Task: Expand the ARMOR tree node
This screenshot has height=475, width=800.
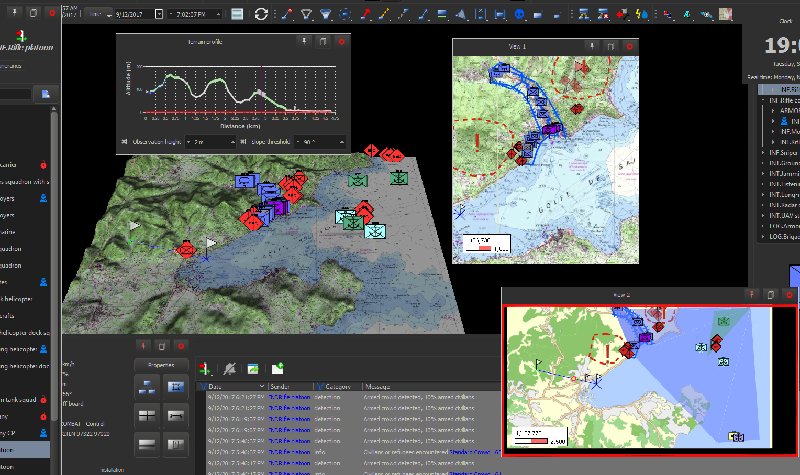Action: pyautogui.click(x=773, y=110)
